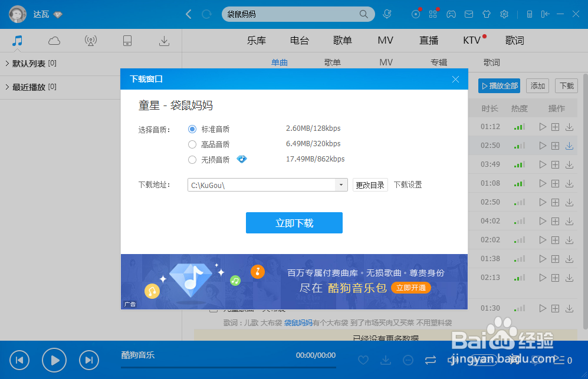This screenshot has width=588, height=379.
Task: Choose 高品音质 quality option
Action: (x=192, y=144)
